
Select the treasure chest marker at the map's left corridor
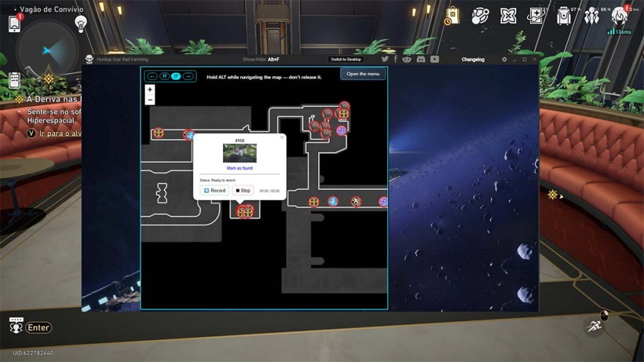pyautogui.click(x=158, y=133)
